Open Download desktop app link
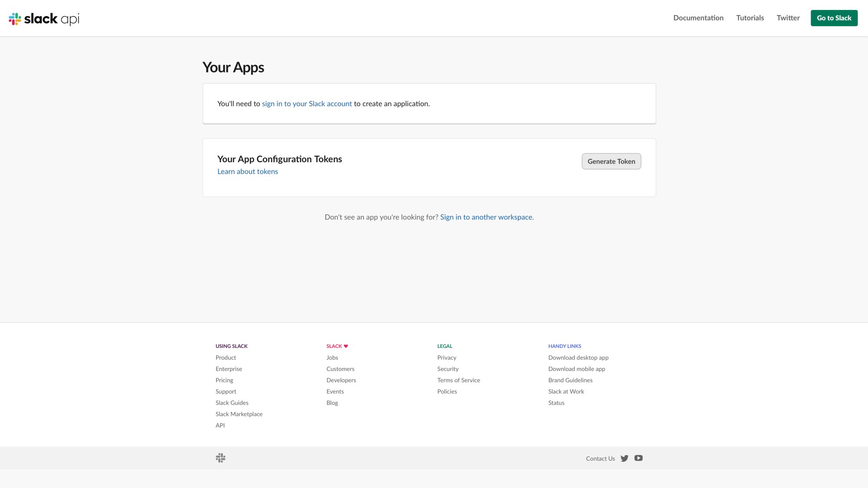868x488 pixels. click(578, 357)
